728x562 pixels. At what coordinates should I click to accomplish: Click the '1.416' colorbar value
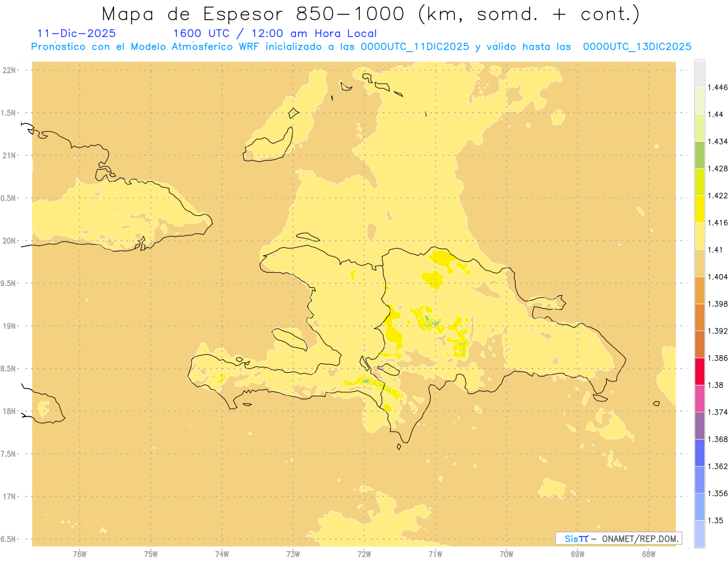pos(719,222)
